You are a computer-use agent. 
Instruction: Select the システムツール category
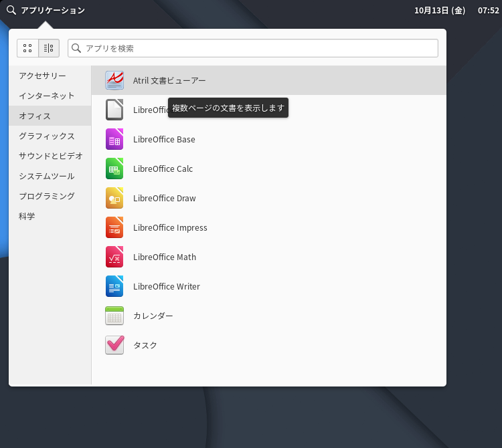coord(50,176)
